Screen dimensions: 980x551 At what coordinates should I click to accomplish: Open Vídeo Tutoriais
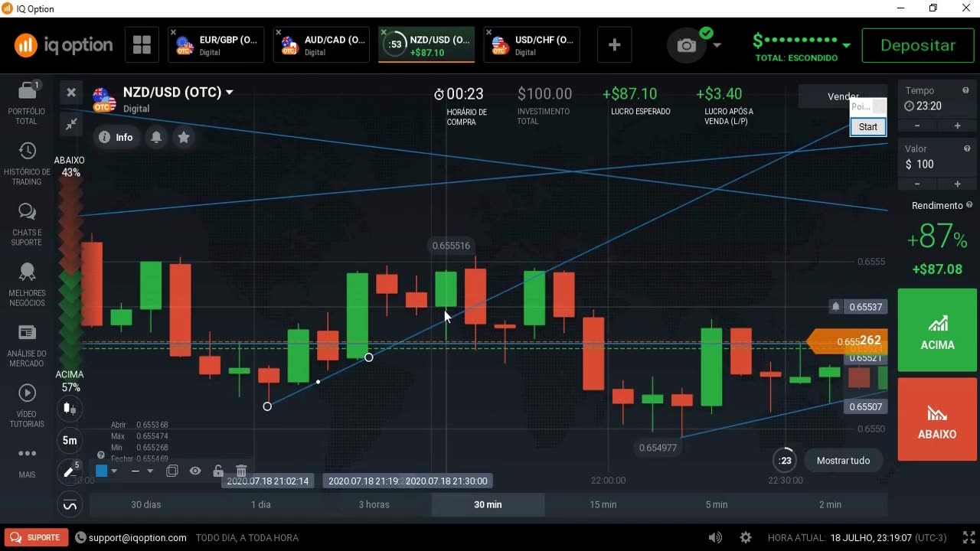click(x=27, y=406)
